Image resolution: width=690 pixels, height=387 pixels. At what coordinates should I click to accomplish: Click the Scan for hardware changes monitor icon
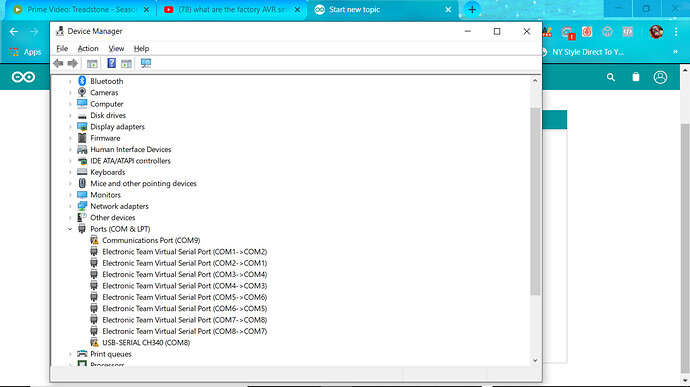click(x=146, y=63)
